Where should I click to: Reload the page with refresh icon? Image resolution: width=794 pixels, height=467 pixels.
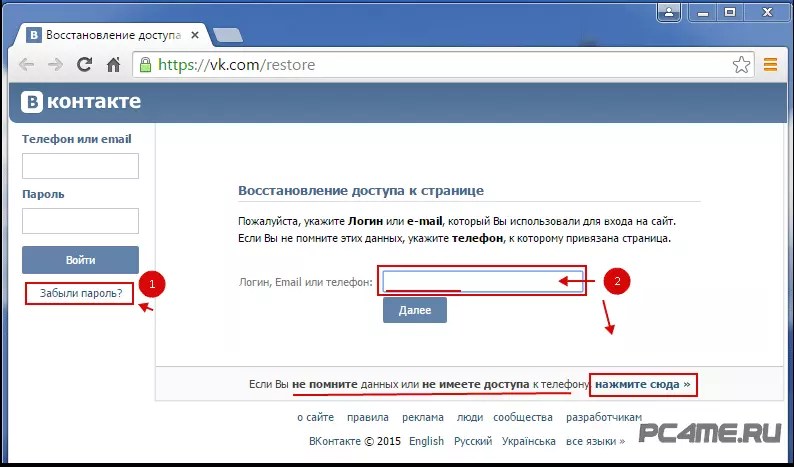click(84, 64)
